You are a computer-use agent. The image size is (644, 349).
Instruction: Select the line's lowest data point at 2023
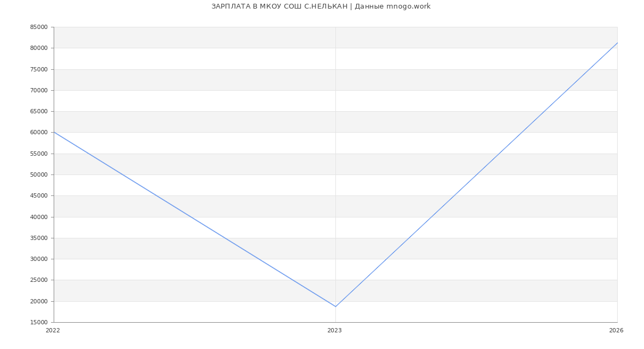[335, 307]
